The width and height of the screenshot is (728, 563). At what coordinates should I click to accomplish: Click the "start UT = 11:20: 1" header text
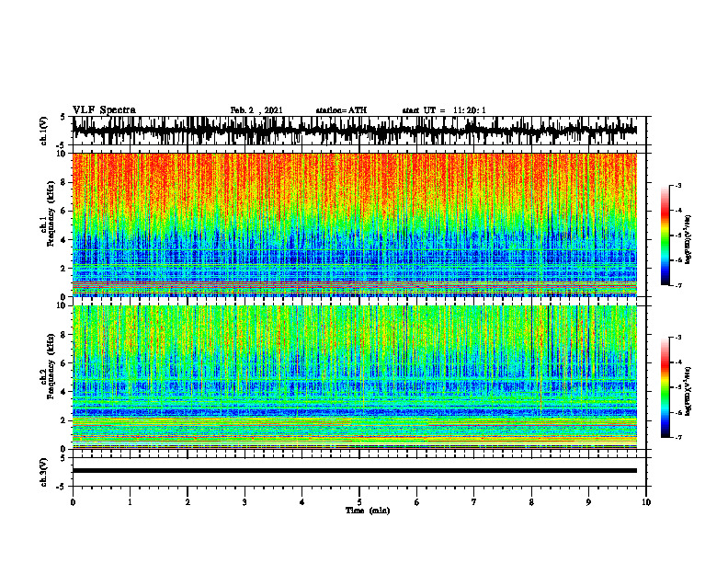coord(444,110)
